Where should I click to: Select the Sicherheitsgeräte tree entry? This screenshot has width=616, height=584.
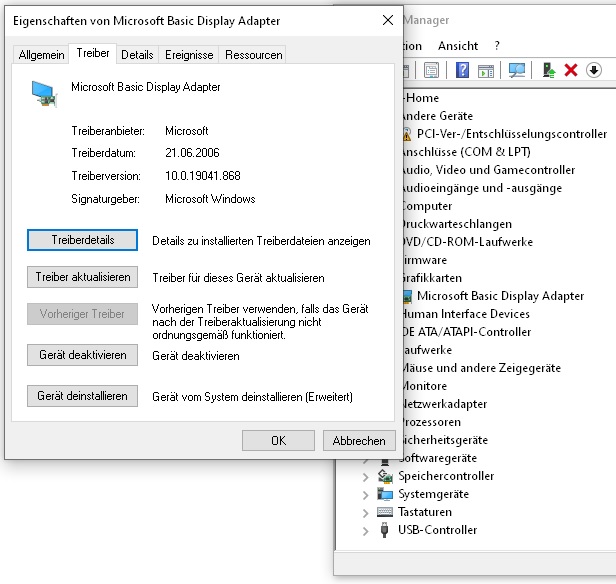pos(446,440)
